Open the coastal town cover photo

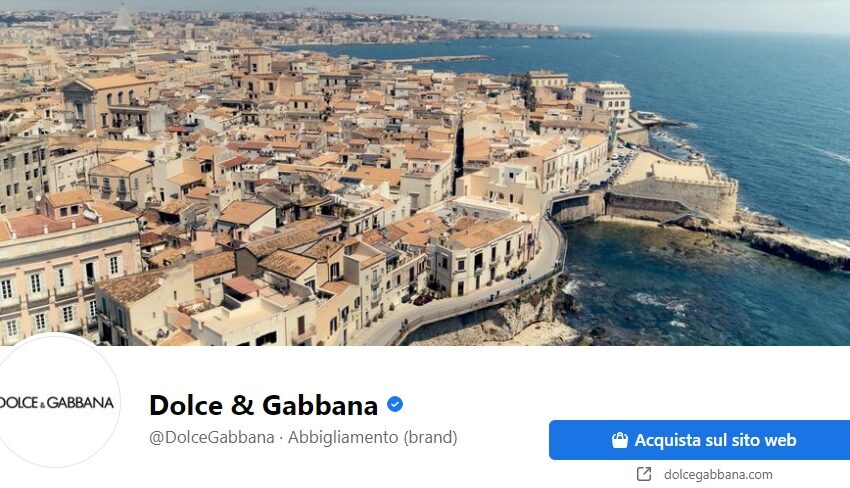coord(425,172)
